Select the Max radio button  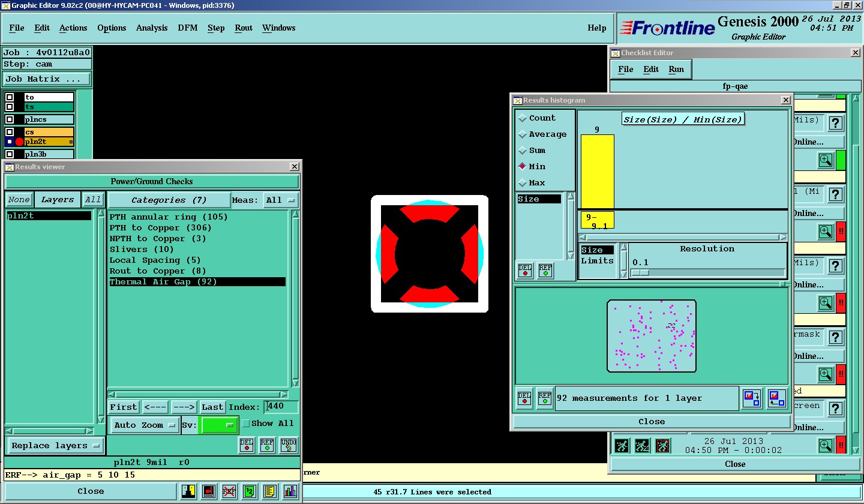(522, 183)
